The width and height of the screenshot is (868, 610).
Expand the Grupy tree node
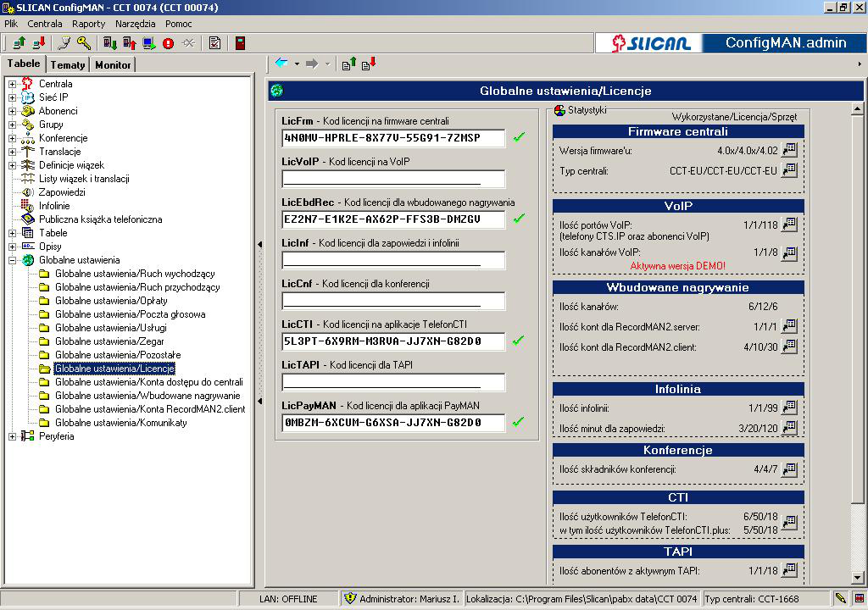point(12,125)
